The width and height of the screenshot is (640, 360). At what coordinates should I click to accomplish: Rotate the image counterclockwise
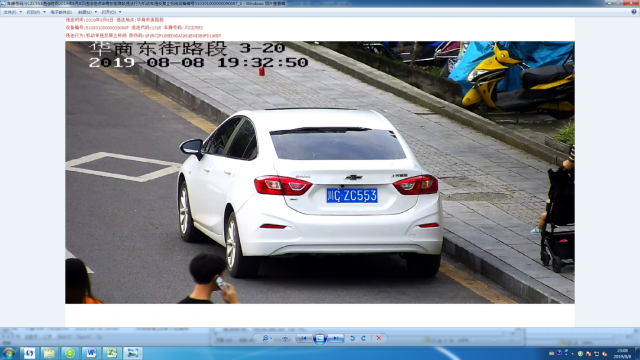point(352,338)
